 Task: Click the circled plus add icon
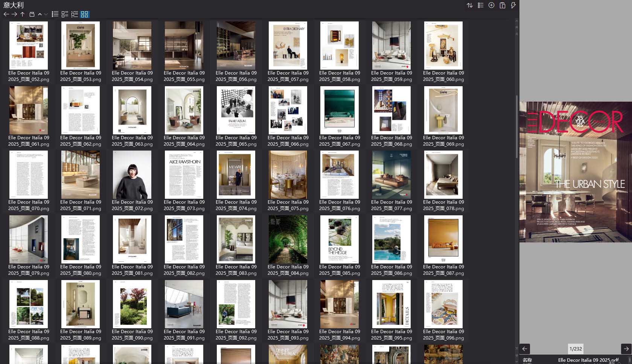pyautogui.click(x=491, y=5)
